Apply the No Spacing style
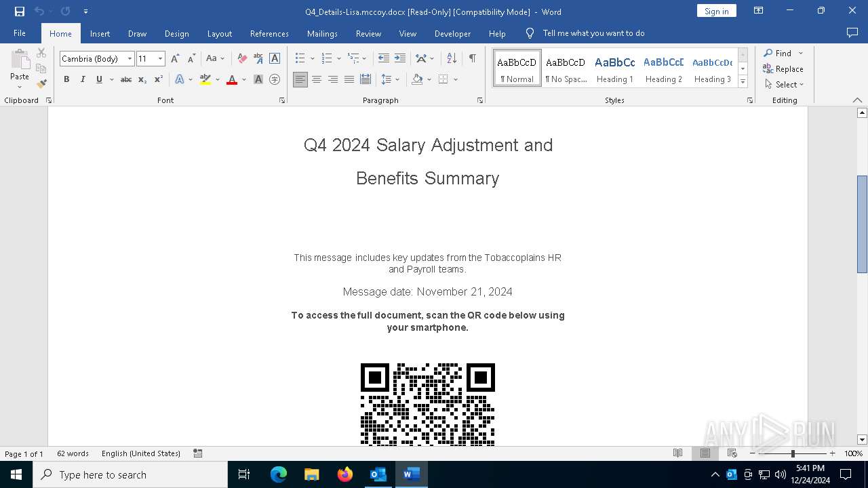This screenshot has height=488, width=868. (x=566, y=68)
